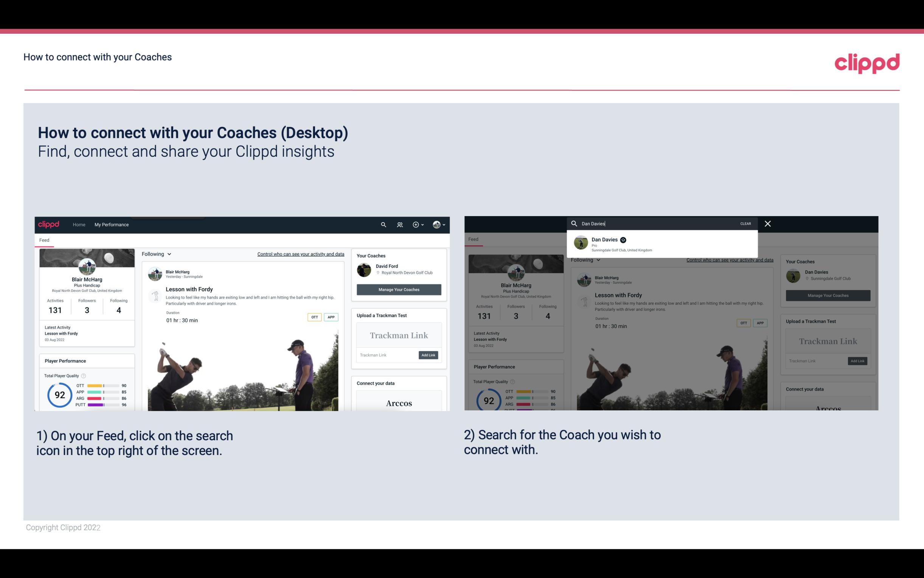Viewport: 924px width, 578px height.
Task: Click My Performance tab in navbar
Action: point(112,224)
